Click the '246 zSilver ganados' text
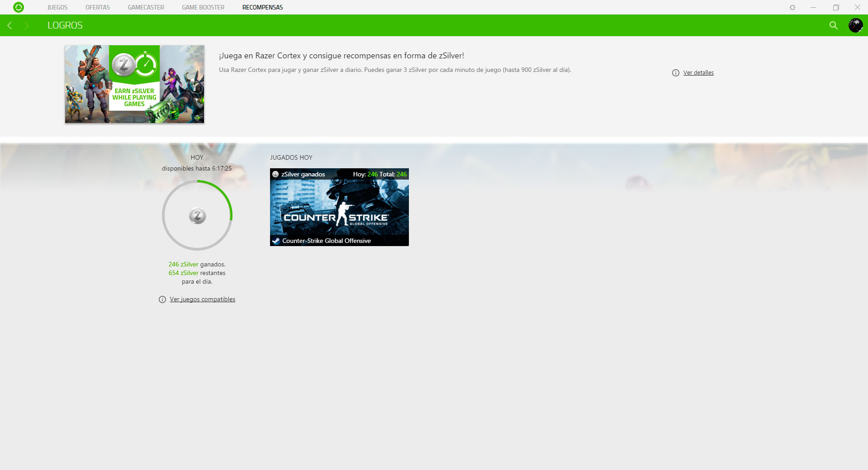 click(x=197, y=264)
